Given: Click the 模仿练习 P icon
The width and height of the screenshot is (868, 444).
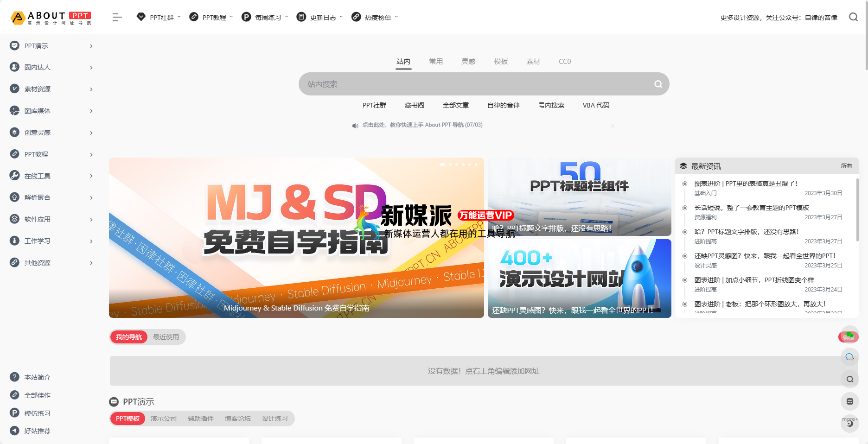Looking at the screenshot, I should 15,413.
